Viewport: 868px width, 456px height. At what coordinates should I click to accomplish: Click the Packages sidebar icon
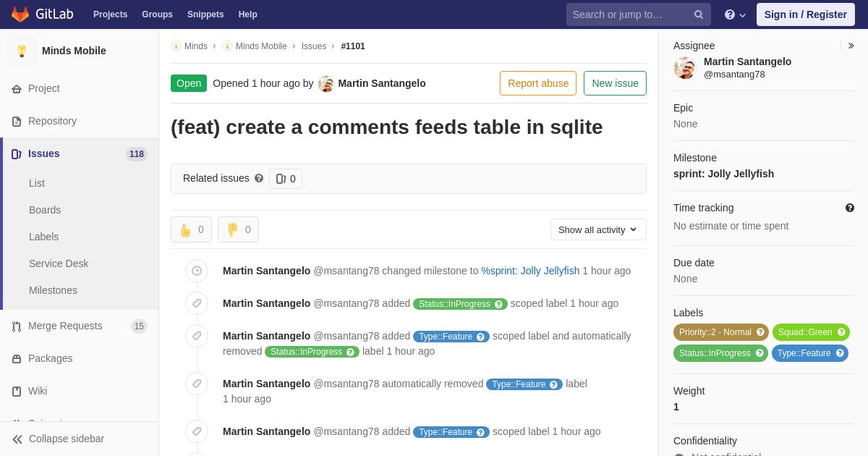(17, 358)
